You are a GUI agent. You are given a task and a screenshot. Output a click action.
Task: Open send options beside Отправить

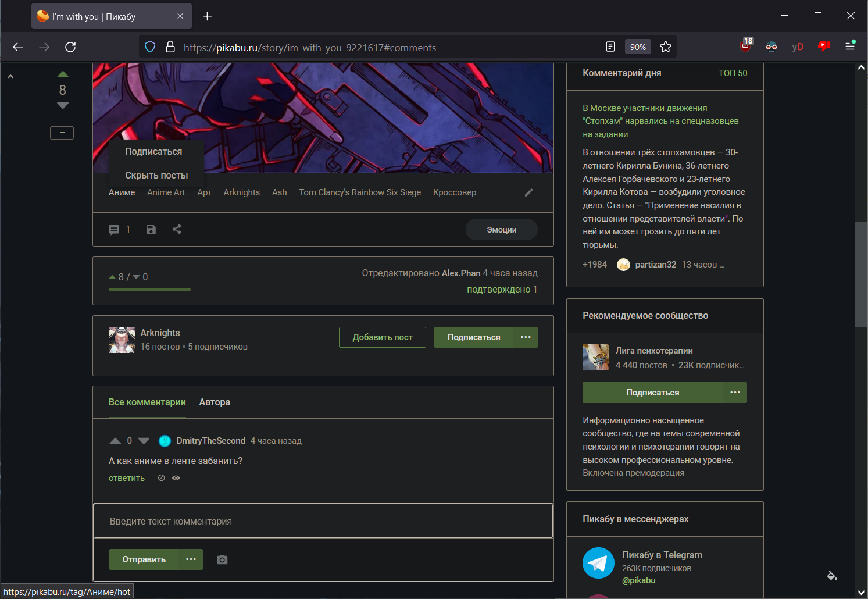[191, 559]
